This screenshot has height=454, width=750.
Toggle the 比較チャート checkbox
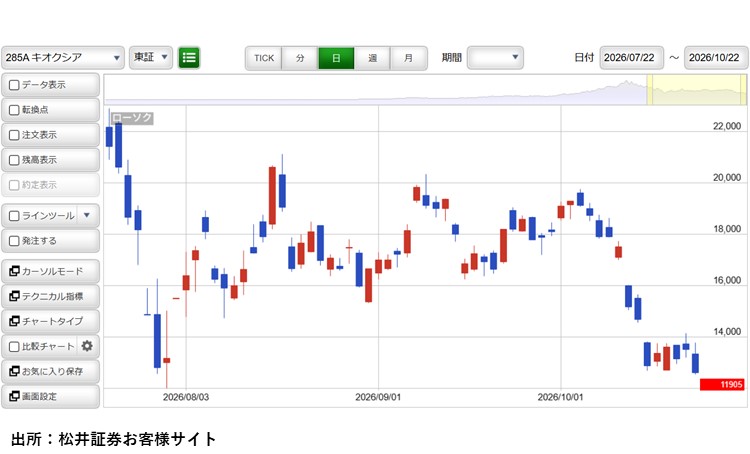(14, 346)
